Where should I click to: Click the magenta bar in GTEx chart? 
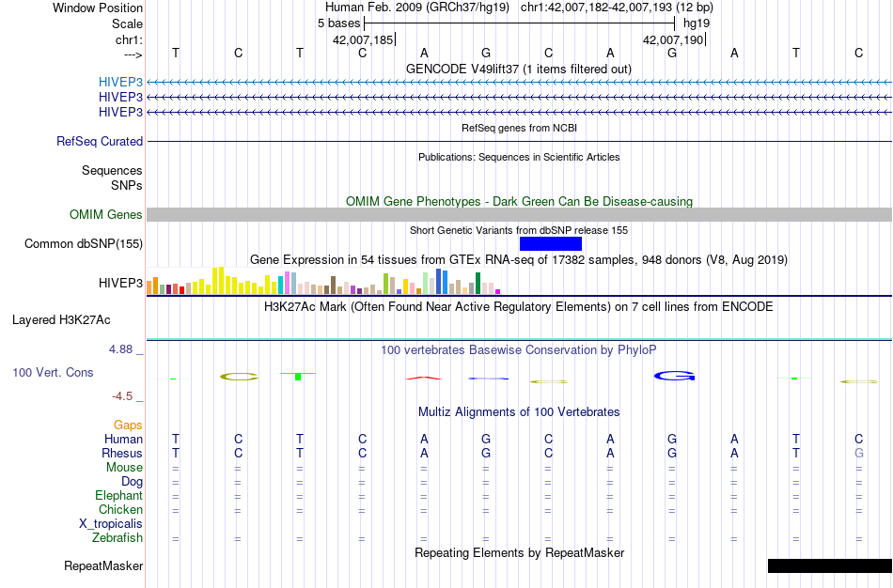[498, 291]
